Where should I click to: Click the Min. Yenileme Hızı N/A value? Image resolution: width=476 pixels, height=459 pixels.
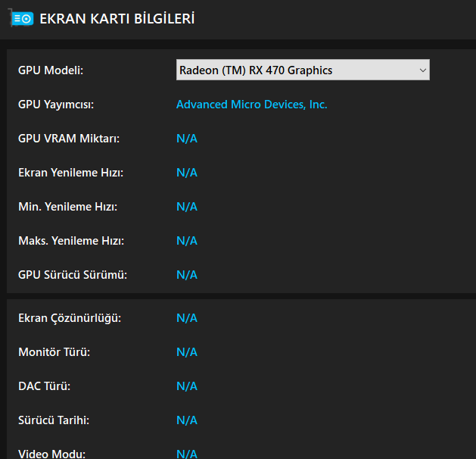click(187, 207)
